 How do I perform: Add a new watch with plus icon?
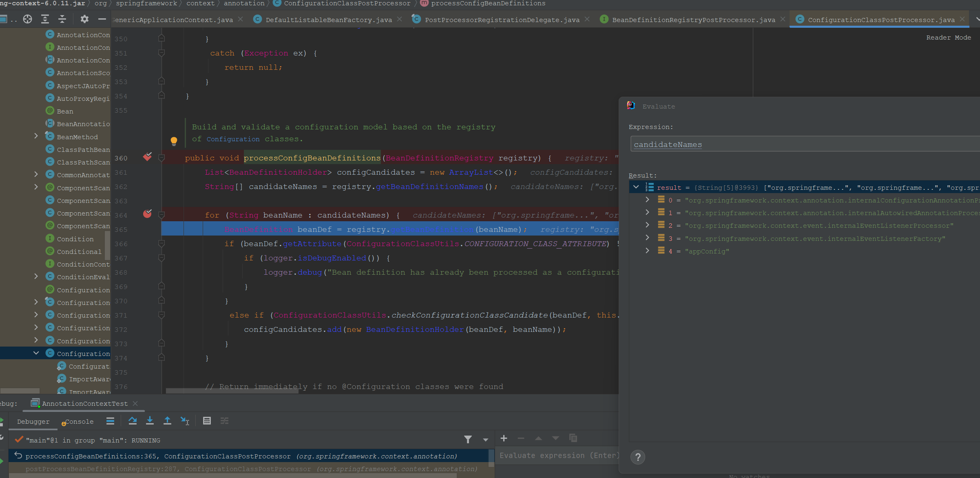(x=504, y=438)
